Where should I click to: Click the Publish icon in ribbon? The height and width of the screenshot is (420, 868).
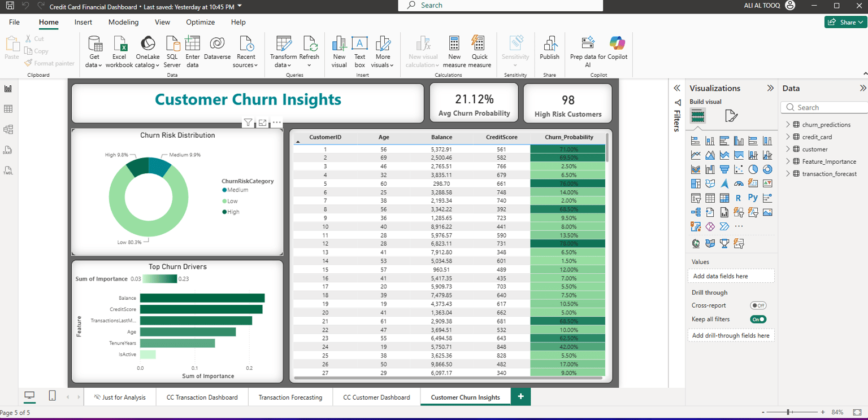click(549, 44)
